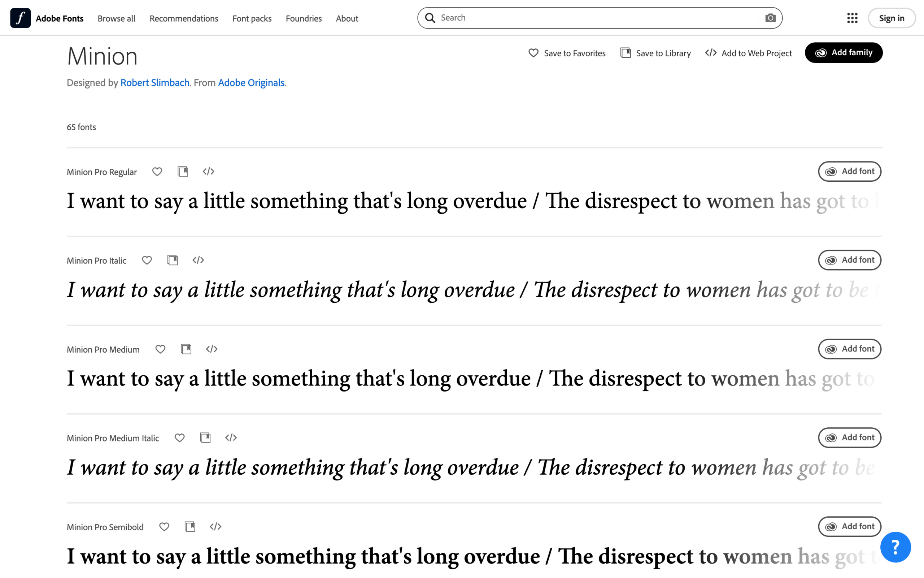Viewport: 924px width, 578px height.
Task: Click Save to Library for Minion family
Action: click(655, 53)
